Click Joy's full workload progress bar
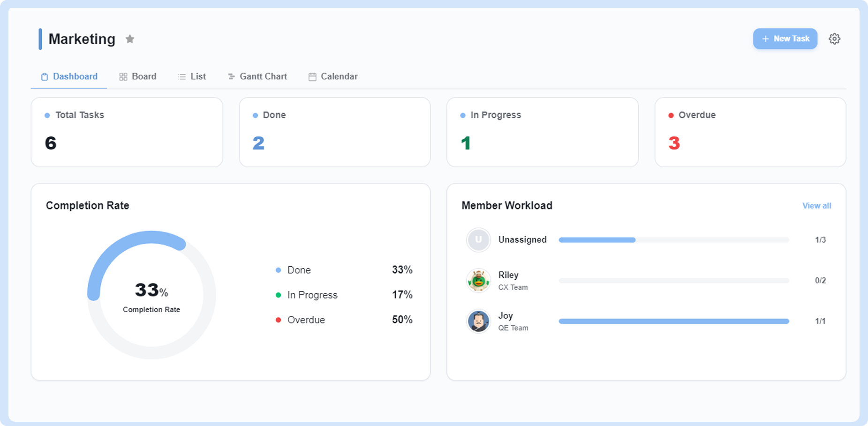Image resolution: width=868 pixels, height=426 pixels. (x=674, y=321)
